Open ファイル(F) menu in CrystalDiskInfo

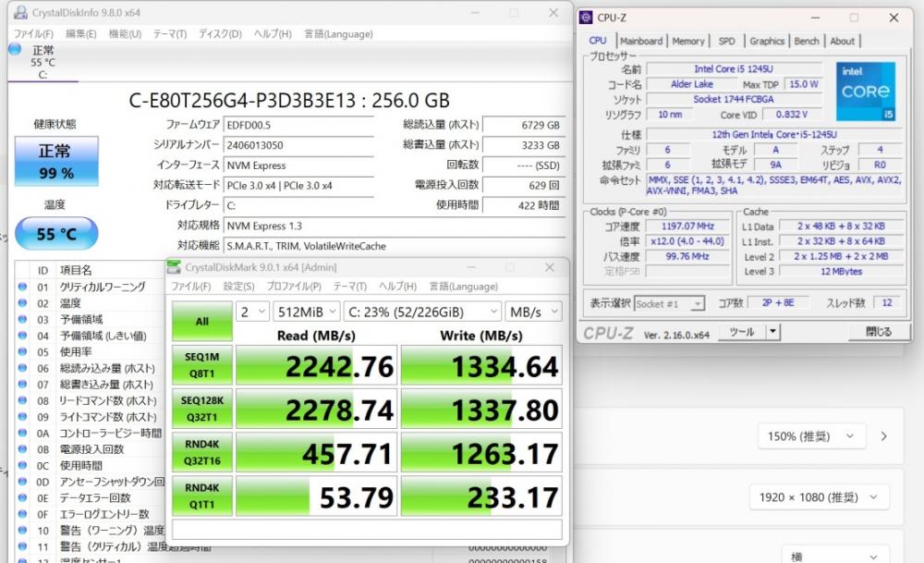pyautogui.click(x=33, y=34)
